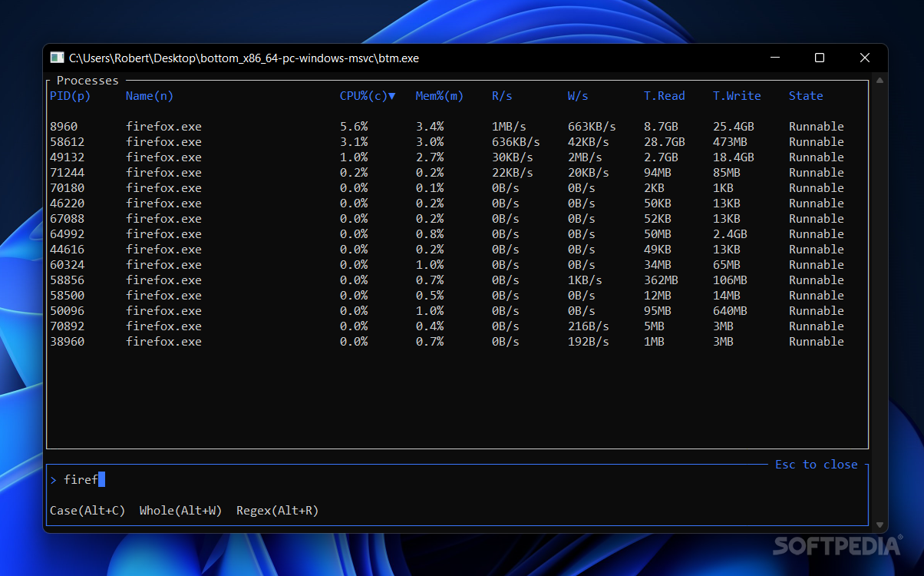Sort processes by the PID(p) column header

coord(70,96)
